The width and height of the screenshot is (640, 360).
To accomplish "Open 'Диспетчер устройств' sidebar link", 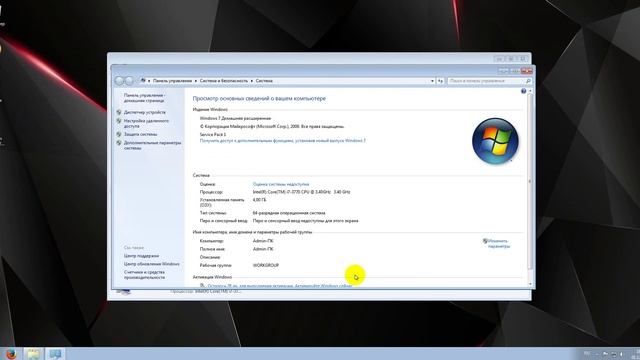I will pos(145,112).
